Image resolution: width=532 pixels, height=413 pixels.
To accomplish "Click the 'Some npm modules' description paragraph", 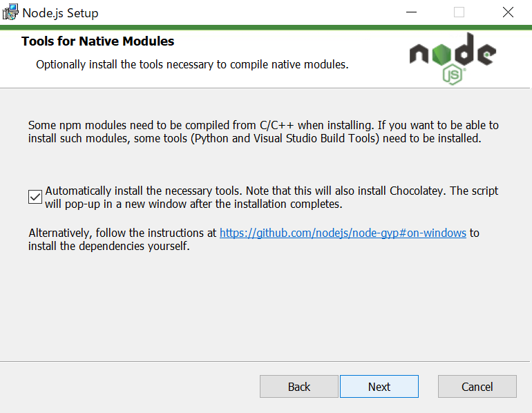I will pyautogui.click(x=263, y=132).
